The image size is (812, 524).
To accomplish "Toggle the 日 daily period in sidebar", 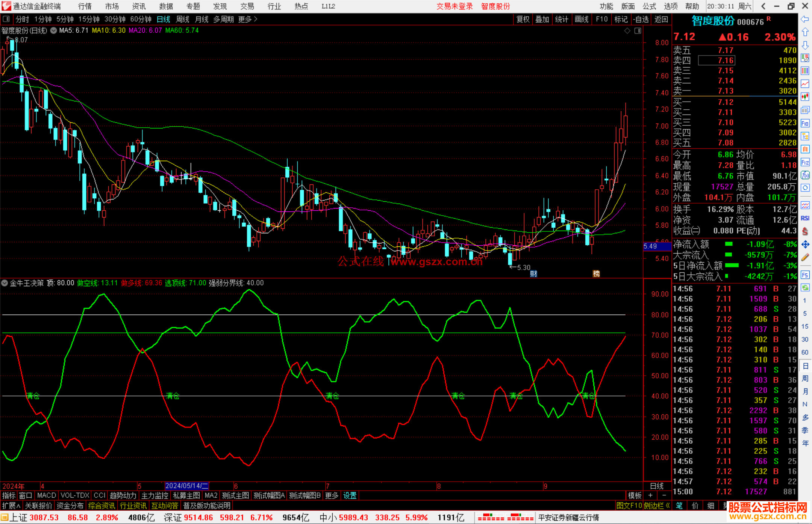I will pyautogui.click(x=805, y=365).
